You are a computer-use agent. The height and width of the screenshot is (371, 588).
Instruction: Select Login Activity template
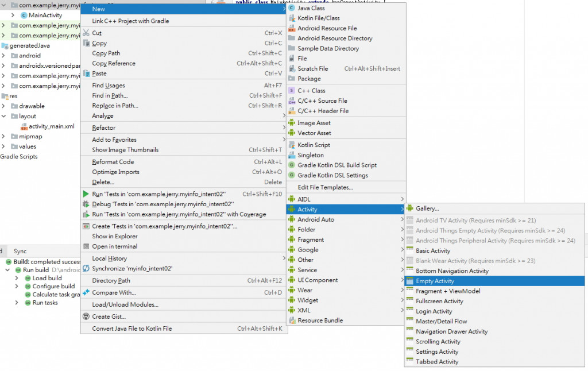494,311
